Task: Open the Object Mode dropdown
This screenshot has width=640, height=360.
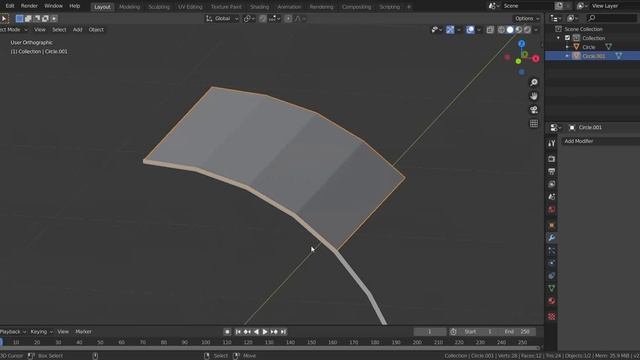Action: [13, 30]
